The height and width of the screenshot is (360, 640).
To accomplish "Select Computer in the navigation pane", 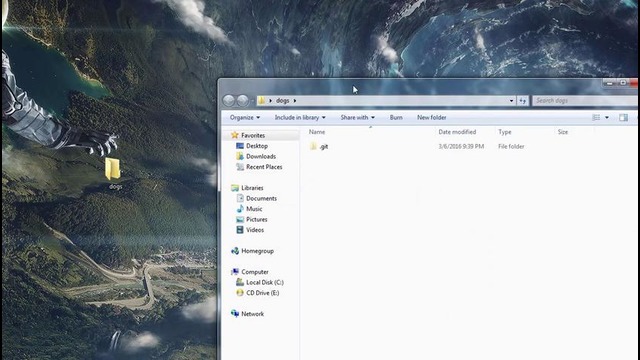I will pyautogui.click(x=255, y=272).
